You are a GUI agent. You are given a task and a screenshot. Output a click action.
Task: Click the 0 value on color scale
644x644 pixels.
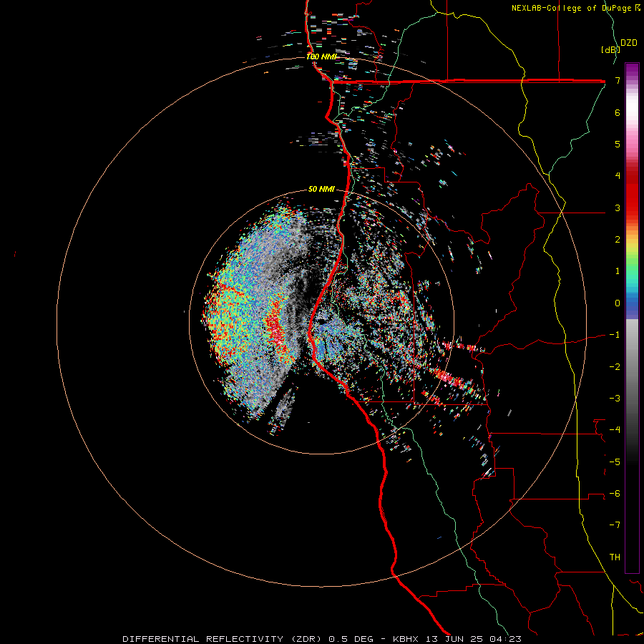(618, 303)
